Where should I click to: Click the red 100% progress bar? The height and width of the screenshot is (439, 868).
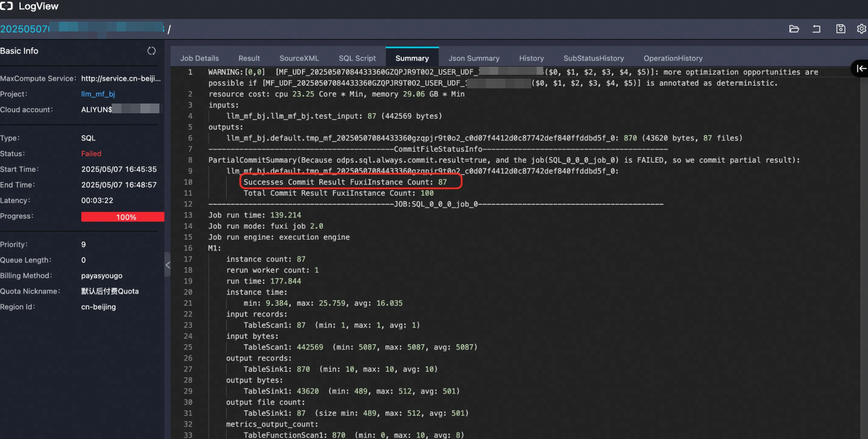pyautogui.click(x=123, y=217)
